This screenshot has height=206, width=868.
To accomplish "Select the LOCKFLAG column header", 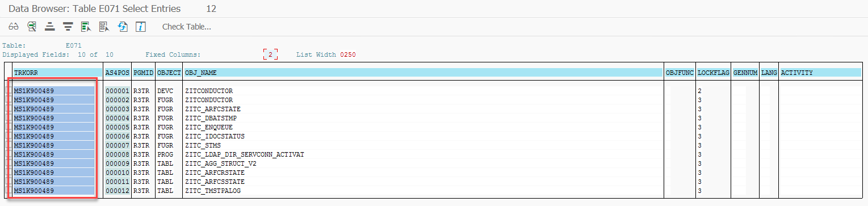I will pyautogui.click(x=713, y=73).
